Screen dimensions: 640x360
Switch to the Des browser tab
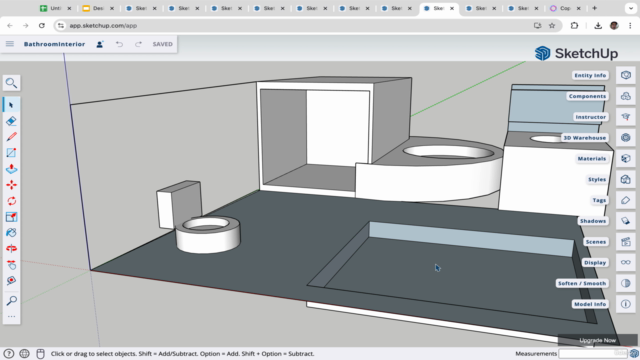point(98,8)
